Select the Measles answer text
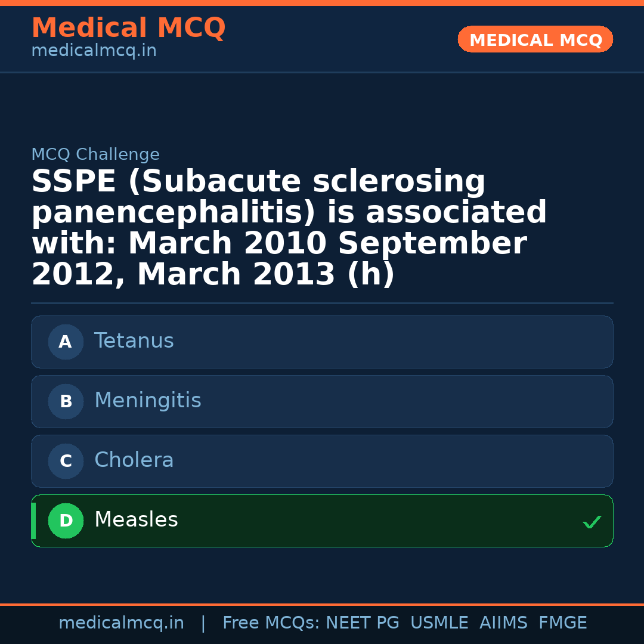The width and height of the screenshot is (644, 644). (136, 520)
